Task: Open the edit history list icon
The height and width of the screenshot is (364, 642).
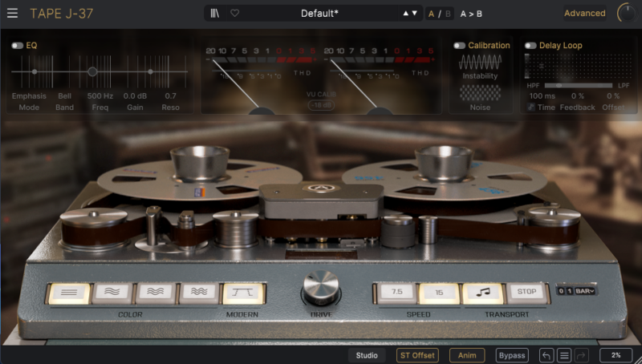Action: pyautogui.click(x=564, y=355)
